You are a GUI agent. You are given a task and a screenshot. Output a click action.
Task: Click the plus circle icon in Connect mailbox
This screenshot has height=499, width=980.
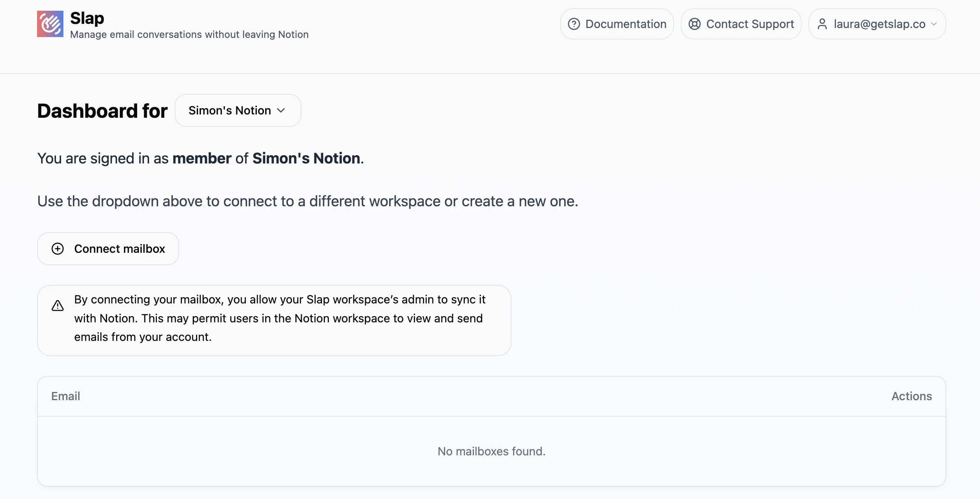58,249
